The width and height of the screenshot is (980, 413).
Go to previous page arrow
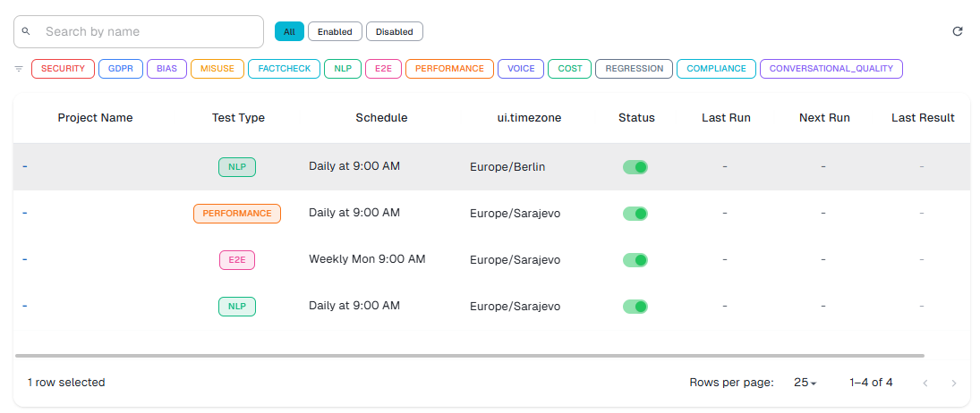(x=925, y=383)
